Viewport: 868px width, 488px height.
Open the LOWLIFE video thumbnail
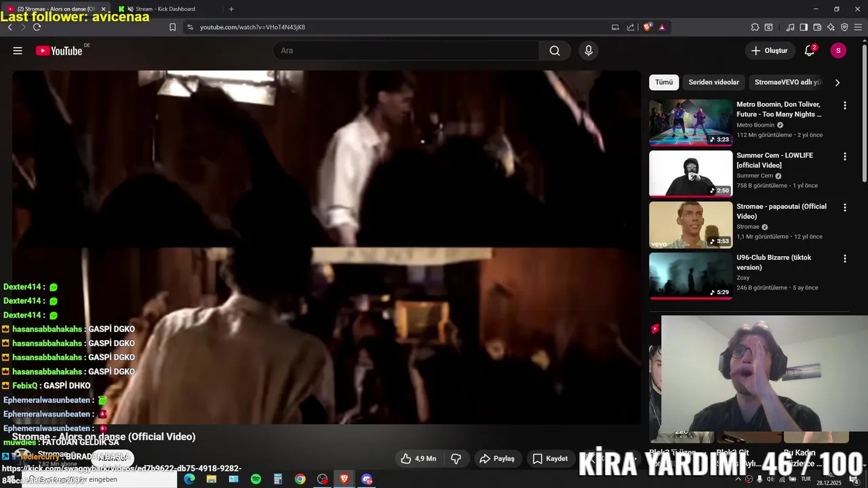[691, 174]
